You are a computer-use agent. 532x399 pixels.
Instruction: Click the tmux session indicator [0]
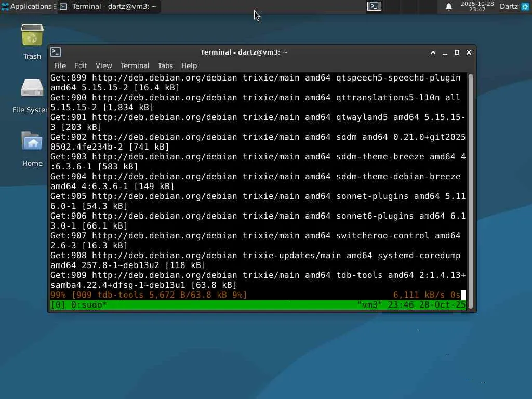[x=58, y=304]
